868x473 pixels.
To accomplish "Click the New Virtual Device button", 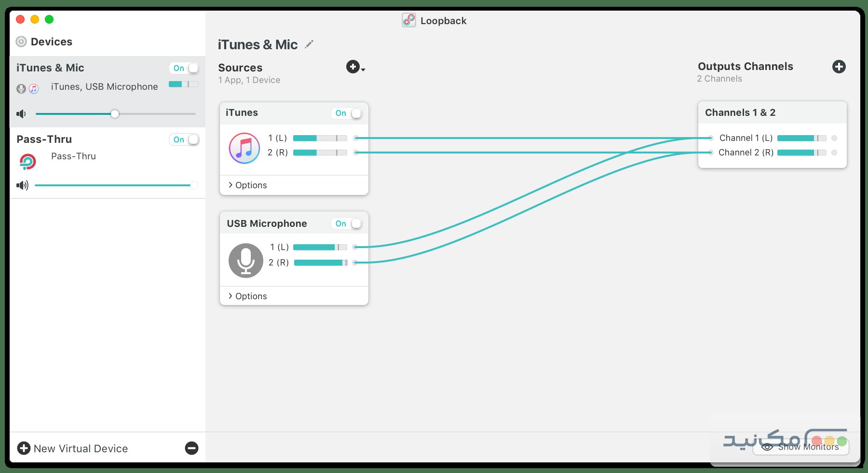I will coord(72,448).
